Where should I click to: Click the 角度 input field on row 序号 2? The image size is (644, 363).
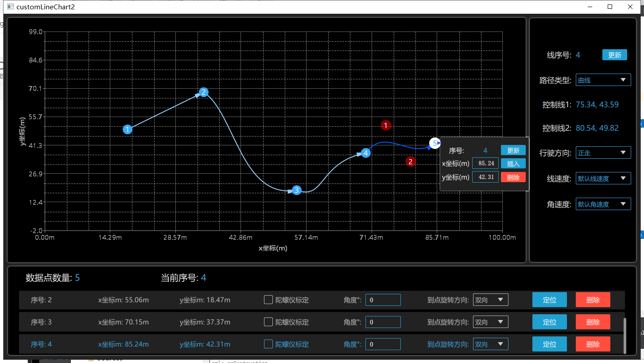coord(383,300)
